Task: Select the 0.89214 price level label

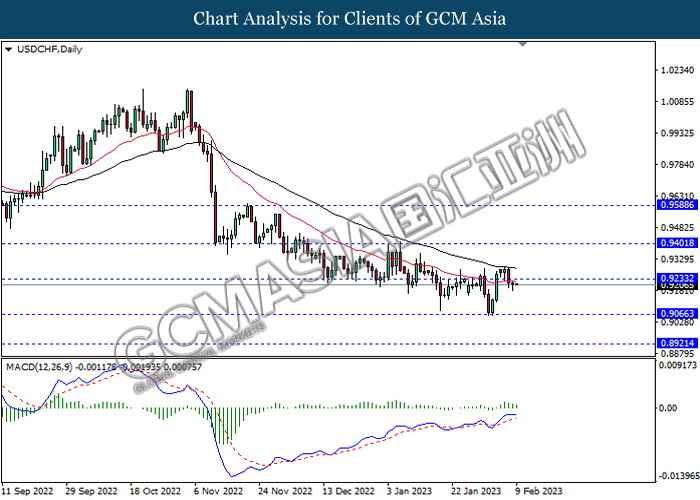Action: point(677,343)
